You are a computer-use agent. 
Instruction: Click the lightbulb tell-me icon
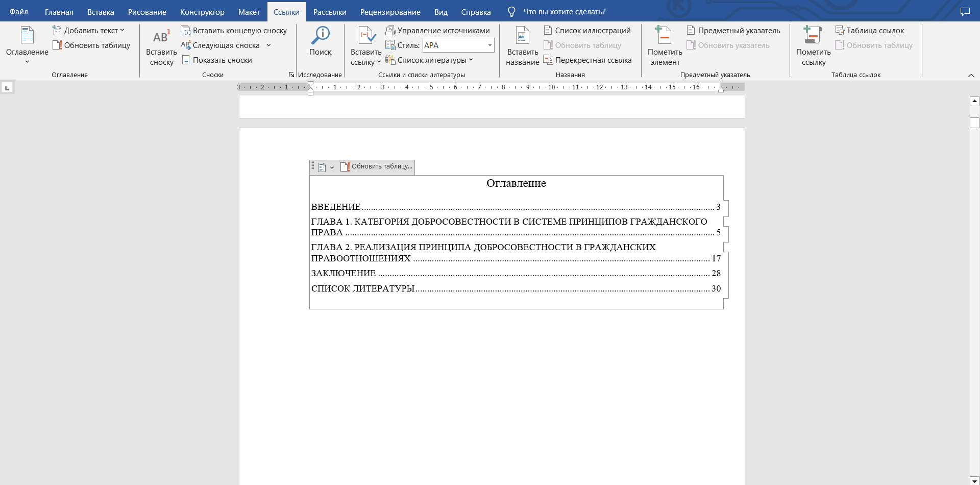click(x=511, y=12)
